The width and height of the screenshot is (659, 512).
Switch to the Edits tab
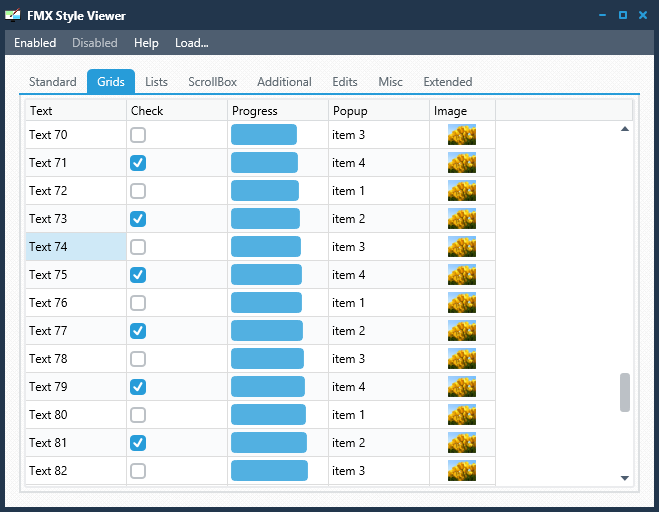pyautogui.click(x=345, y=82)
